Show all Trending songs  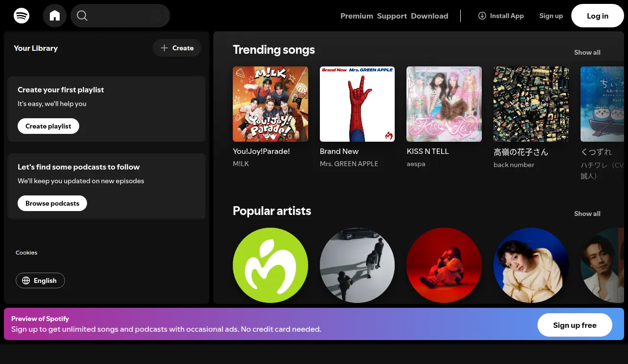click(x=587, y=52)
